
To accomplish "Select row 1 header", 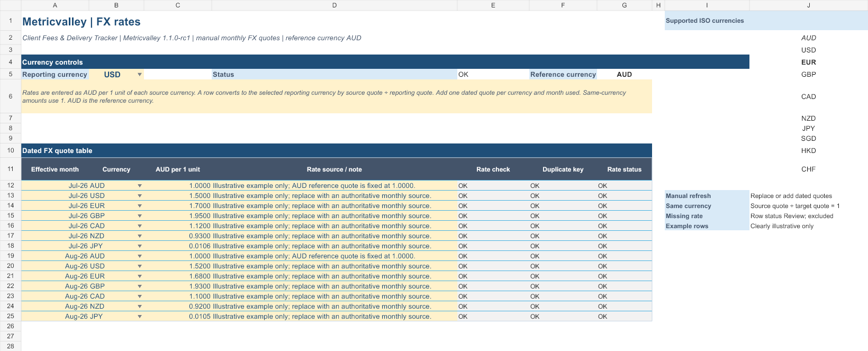I will [x=11, y=21].
